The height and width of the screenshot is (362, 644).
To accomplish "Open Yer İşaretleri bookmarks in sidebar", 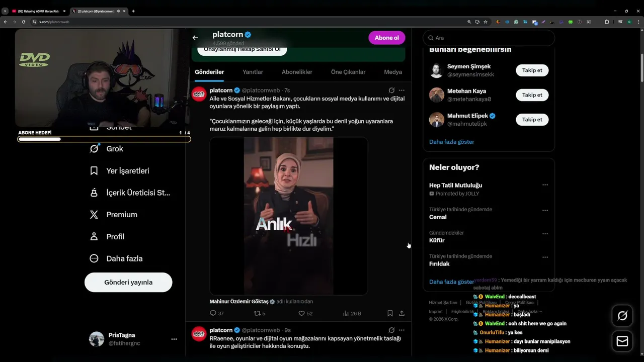I will (119, 171).
